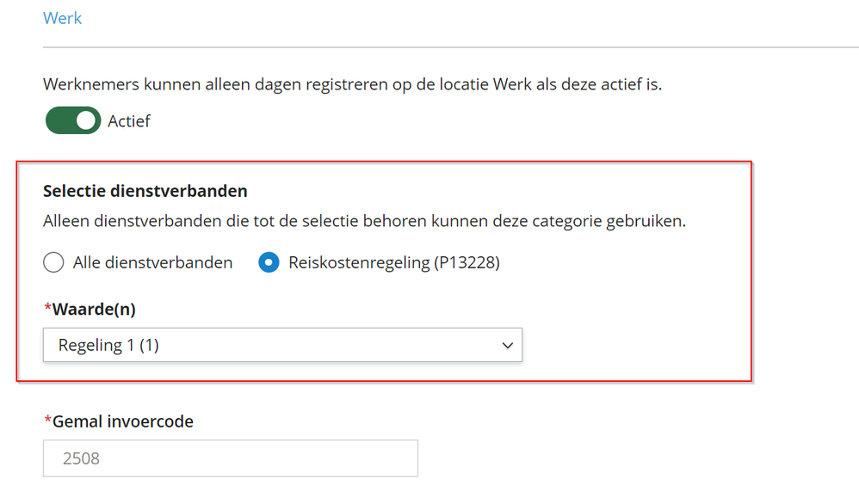Click the red asterisk before Gemal invoercode
This screenshot has width=859, height=504.
coord(47,421)
